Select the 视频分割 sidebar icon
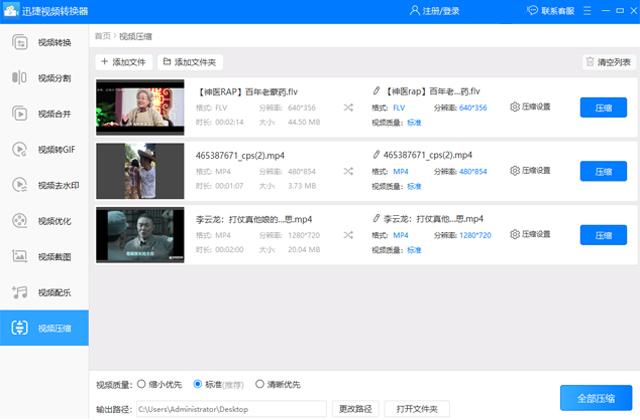The image size is (640, 420). tap(43, 78)
